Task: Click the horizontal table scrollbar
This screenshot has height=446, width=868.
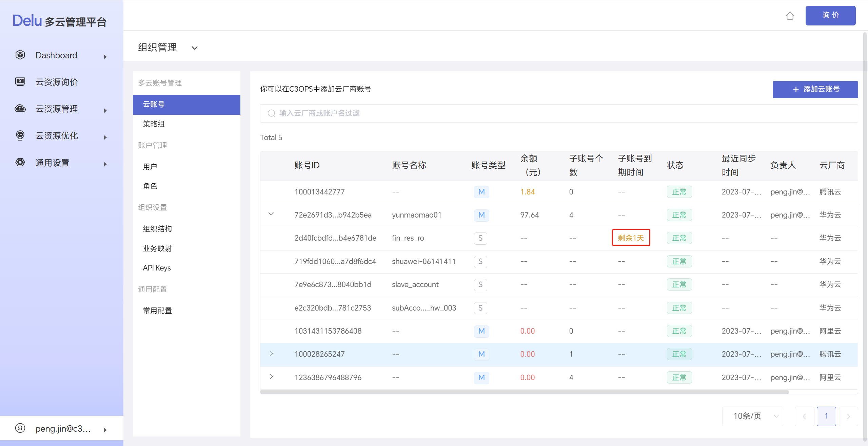Action: [x=524, y=392]
